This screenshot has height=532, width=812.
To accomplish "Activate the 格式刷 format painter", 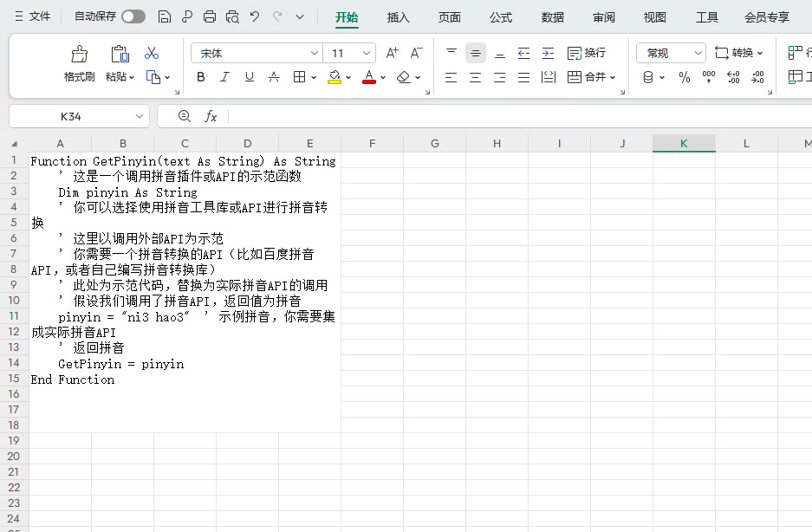I will [79, 64].
